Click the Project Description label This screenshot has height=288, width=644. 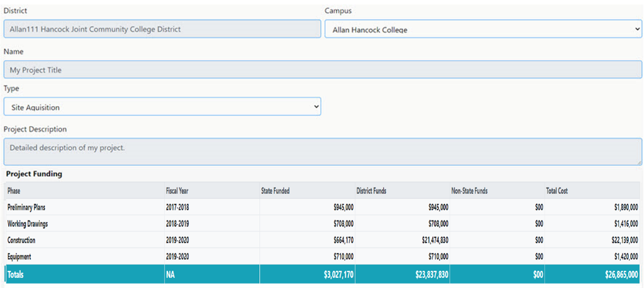click(35, 129)
